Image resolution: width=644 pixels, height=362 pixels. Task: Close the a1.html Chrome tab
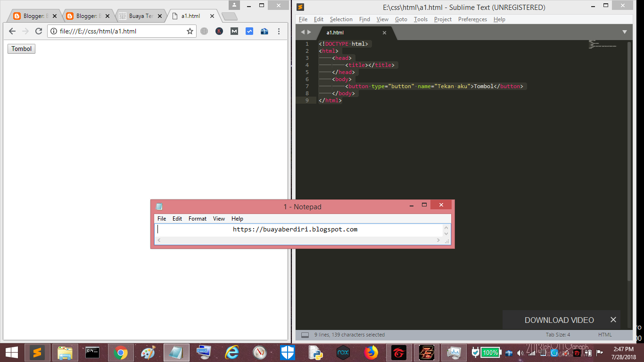click(x=212, y=16)
